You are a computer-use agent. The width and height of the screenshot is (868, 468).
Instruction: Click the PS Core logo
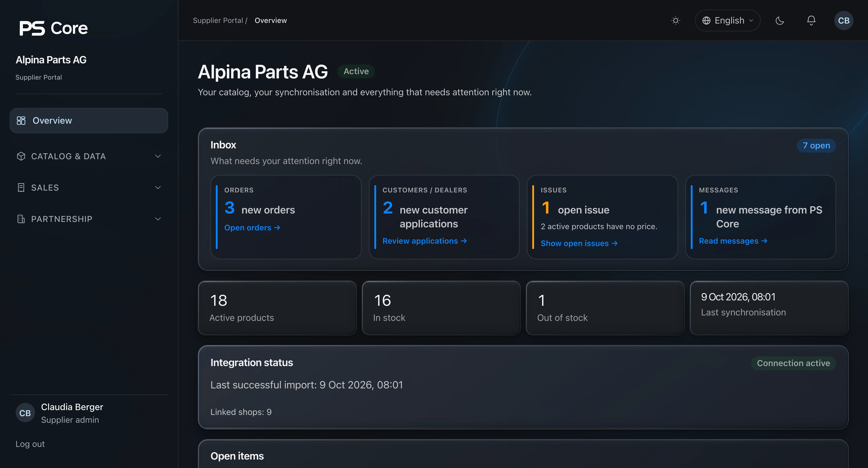tap(54, 28)
